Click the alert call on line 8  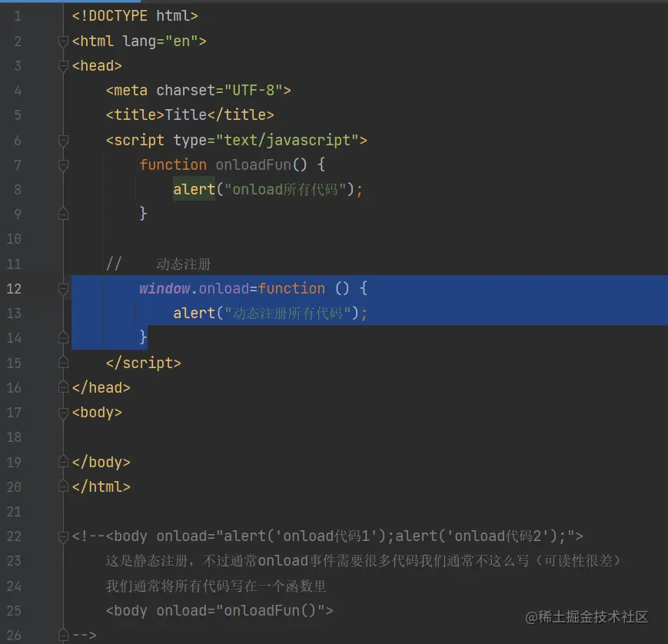(x=194, y=189)
